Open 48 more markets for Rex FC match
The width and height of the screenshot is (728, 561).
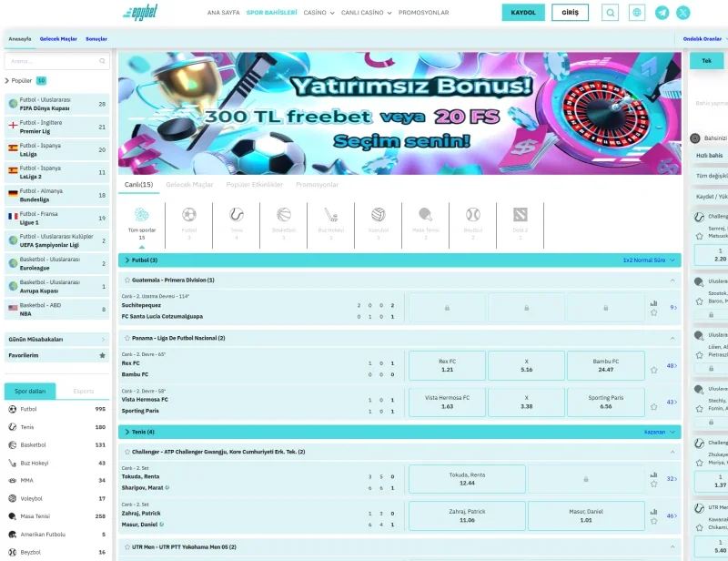pos(672,366)
